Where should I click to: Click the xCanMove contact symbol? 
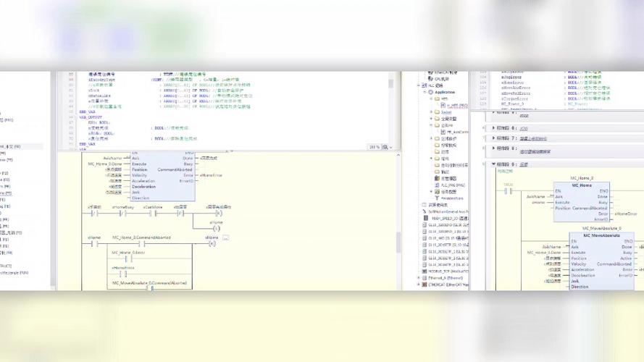[x=152, y=214]
